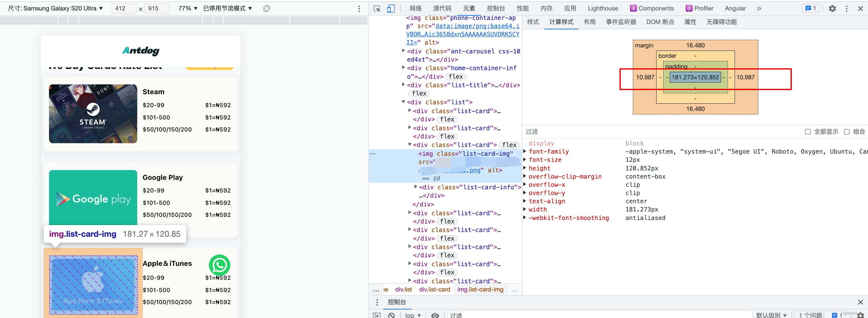Expand the home-container-info div node

(x=403, y=68)
